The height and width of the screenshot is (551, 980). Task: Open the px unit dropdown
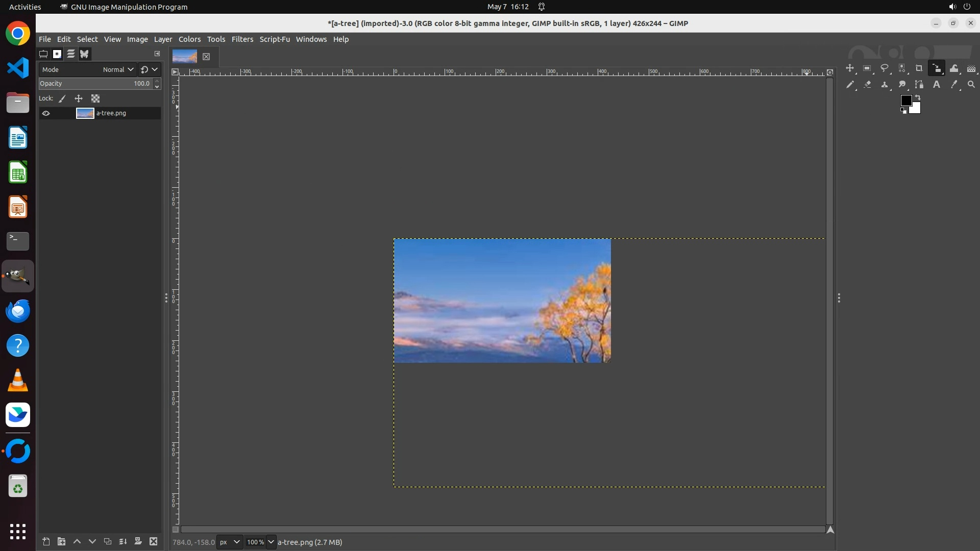(x=236, y=542)
